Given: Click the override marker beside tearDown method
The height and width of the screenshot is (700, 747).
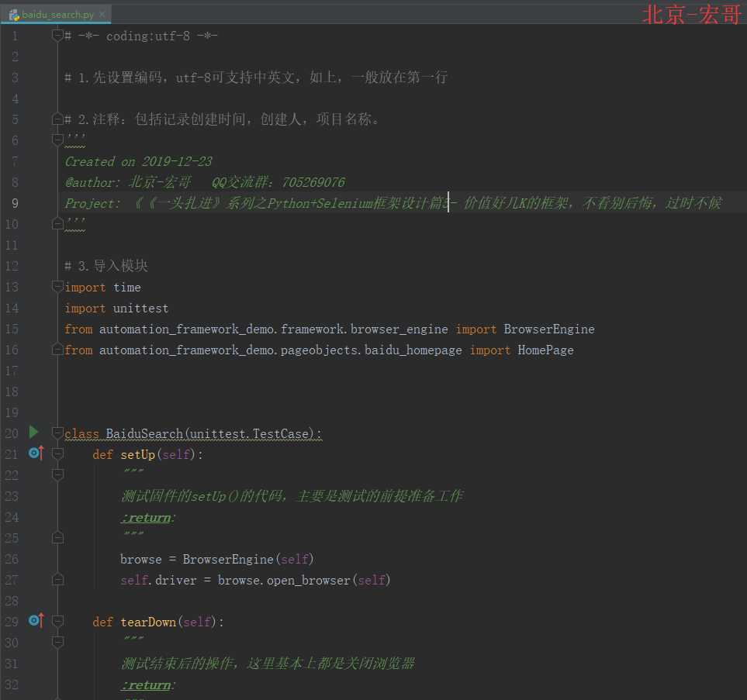Looking at the screenshot, I should [36, 620].
